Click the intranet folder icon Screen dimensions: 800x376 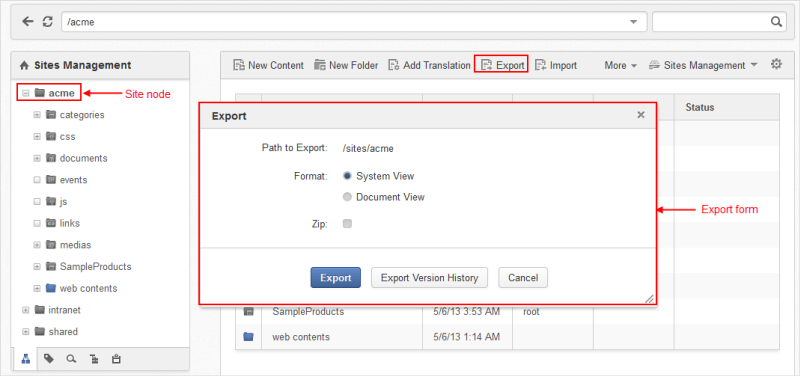pyautogui.click(x=39, y=310)
